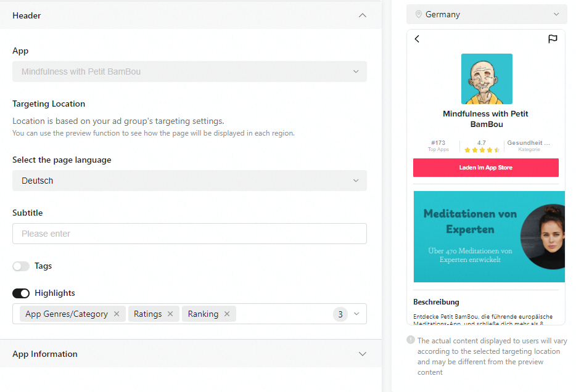Viewport: 576px width, 392px height.
Task: Click the 4.7 star rating in preview
Action: pyautogui.click(x=482, y=146)
